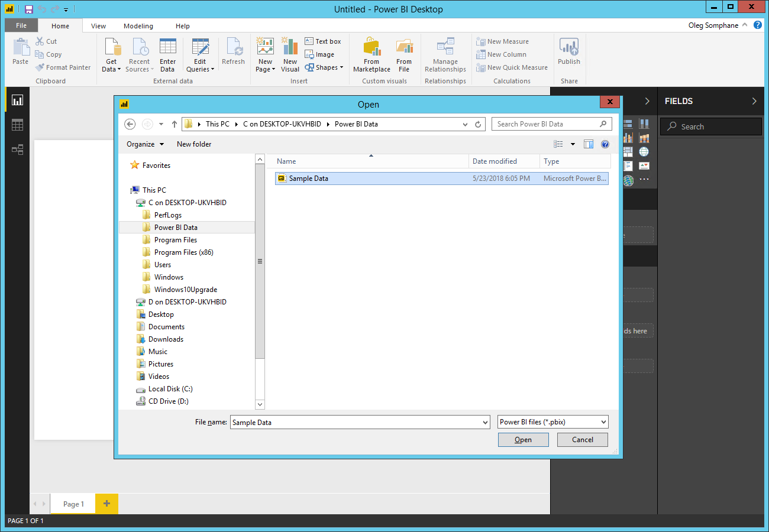Import a visual using From Marketplace
Viewport: 769px width, 532px height.
point(371,55)
